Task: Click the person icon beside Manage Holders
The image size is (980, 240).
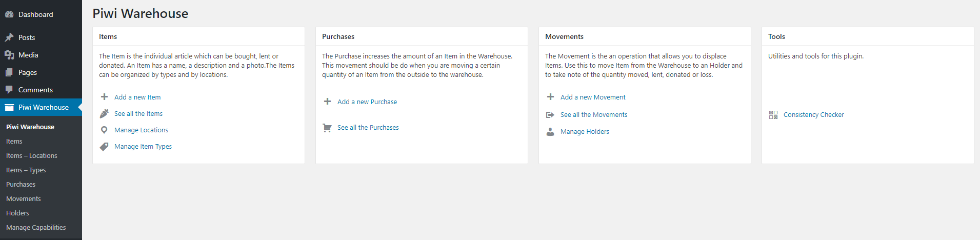Action: click(550, 132)
